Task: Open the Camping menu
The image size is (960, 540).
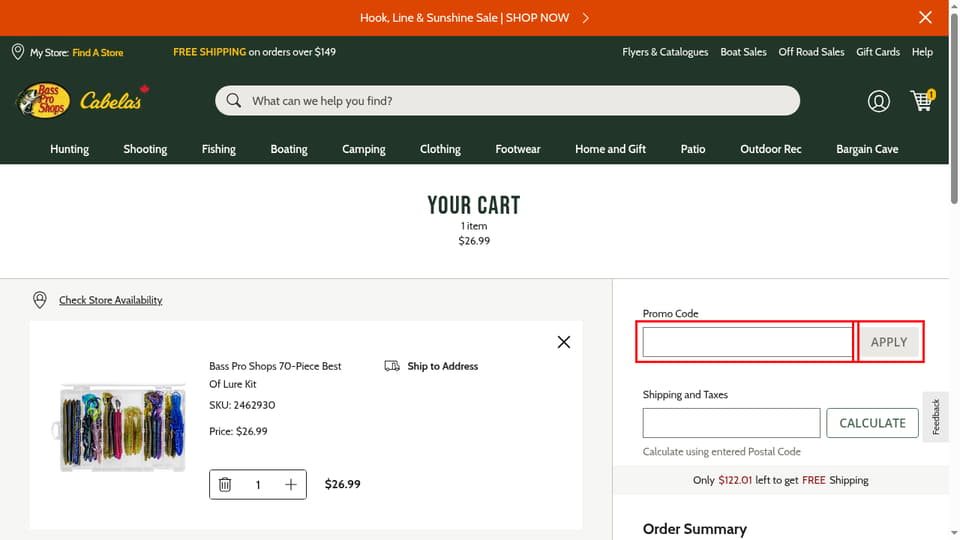Action: click(364, 149)
